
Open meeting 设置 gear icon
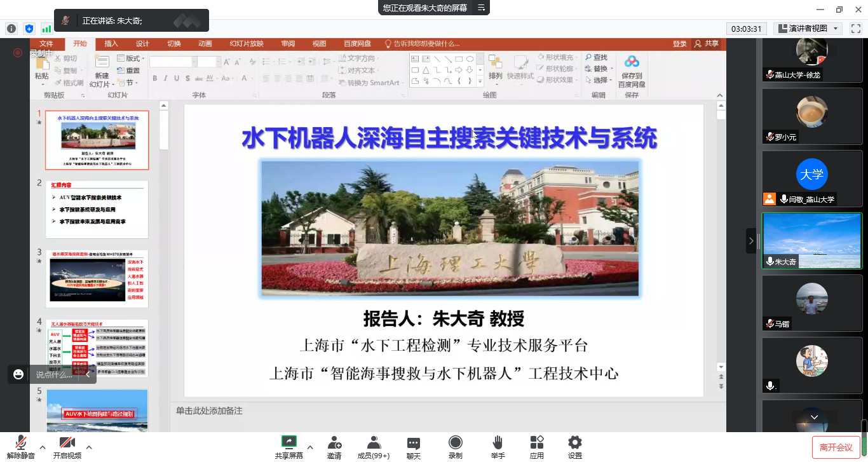(575, 442)
